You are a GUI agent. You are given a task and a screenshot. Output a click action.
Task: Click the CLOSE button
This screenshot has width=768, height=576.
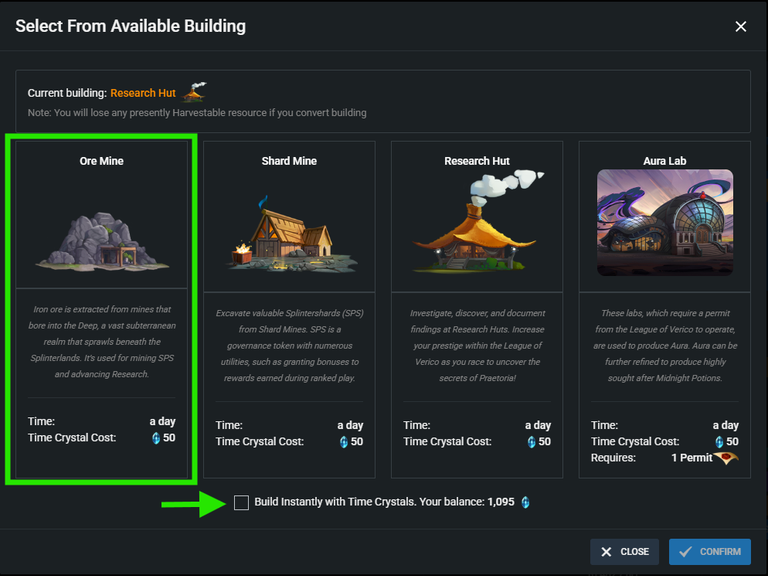click(x=624, y=552)
